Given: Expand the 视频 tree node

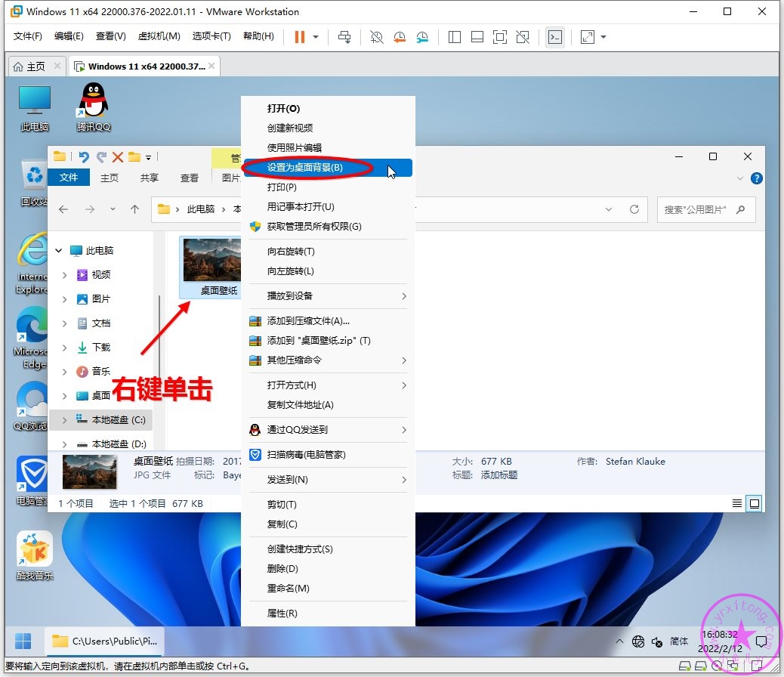Looking at the screenshot, I should [64, 275].
